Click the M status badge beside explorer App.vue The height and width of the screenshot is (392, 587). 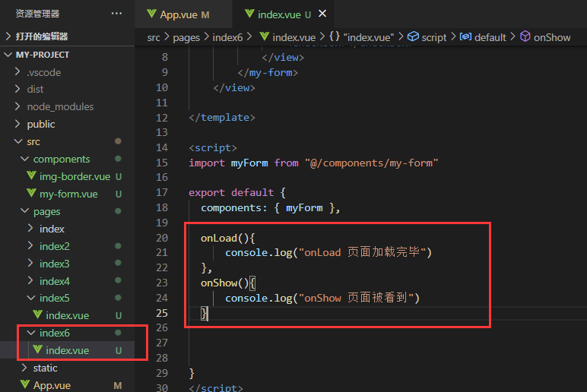[118, 386]
